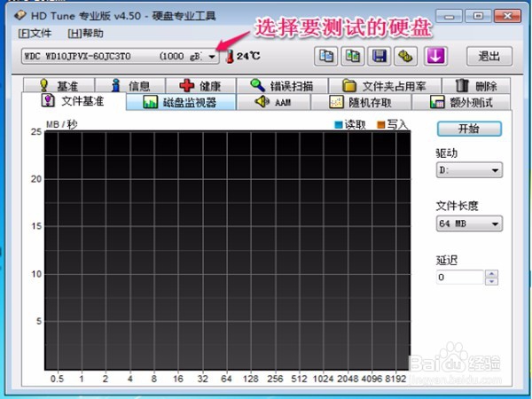Expand the 驱动 drive dropdown
This screenshot has height=399, width=532.
tap(469, 170)
